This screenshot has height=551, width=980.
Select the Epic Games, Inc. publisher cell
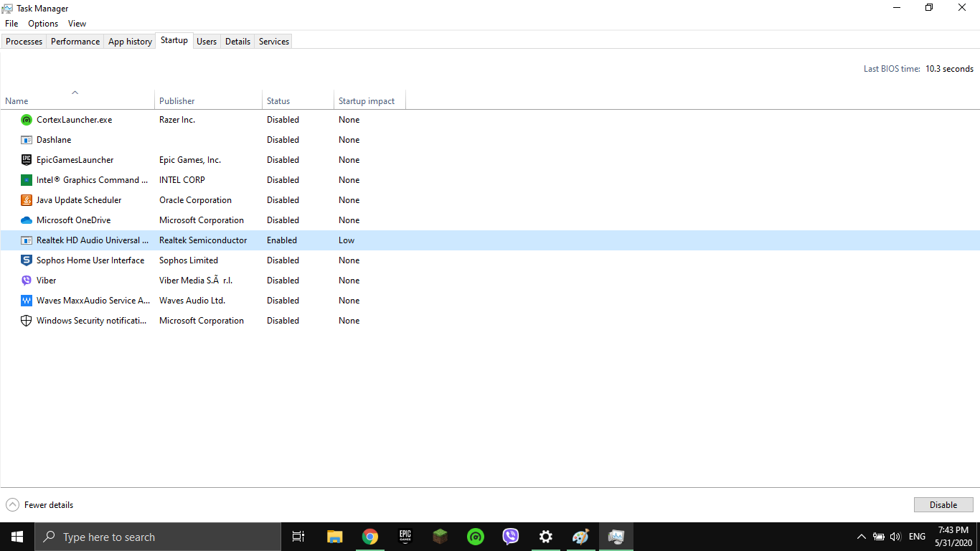[190, 160]
